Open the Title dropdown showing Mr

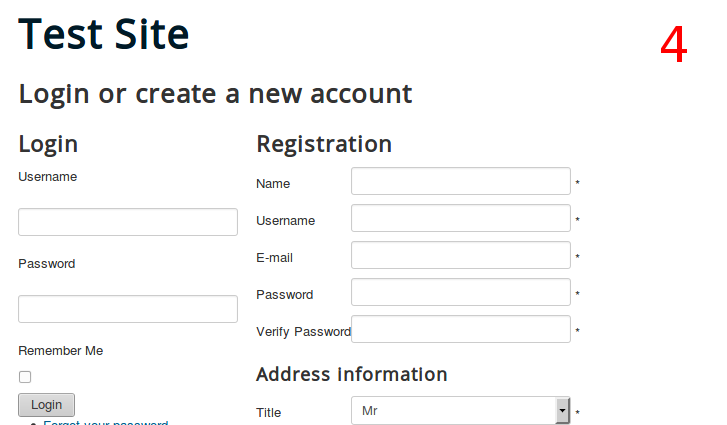tap(455, 411)
